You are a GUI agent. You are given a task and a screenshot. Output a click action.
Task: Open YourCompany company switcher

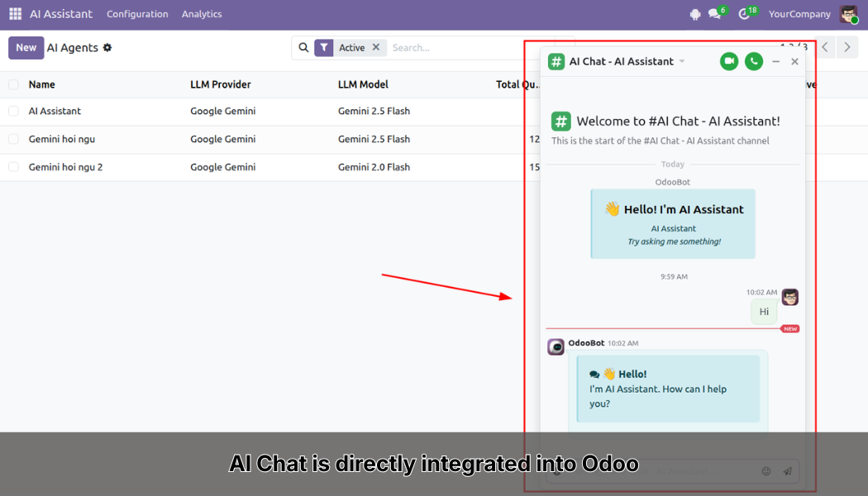(799, 14)
